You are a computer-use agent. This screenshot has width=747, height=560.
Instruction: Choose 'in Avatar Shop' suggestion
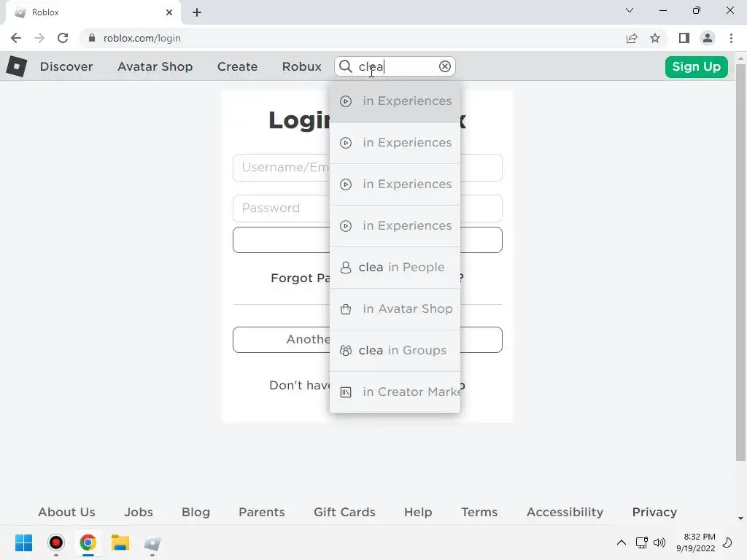click(395, 308)
